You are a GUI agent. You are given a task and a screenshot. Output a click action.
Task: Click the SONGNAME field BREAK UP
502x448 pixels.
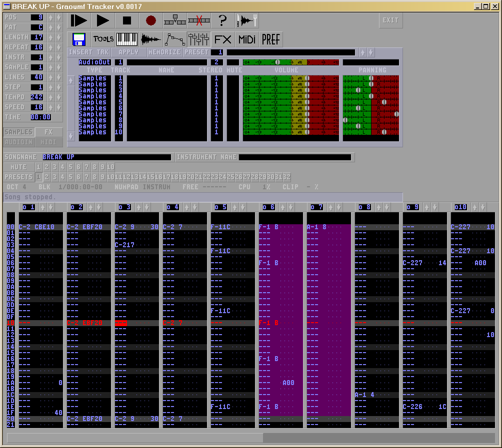[106, 157]
